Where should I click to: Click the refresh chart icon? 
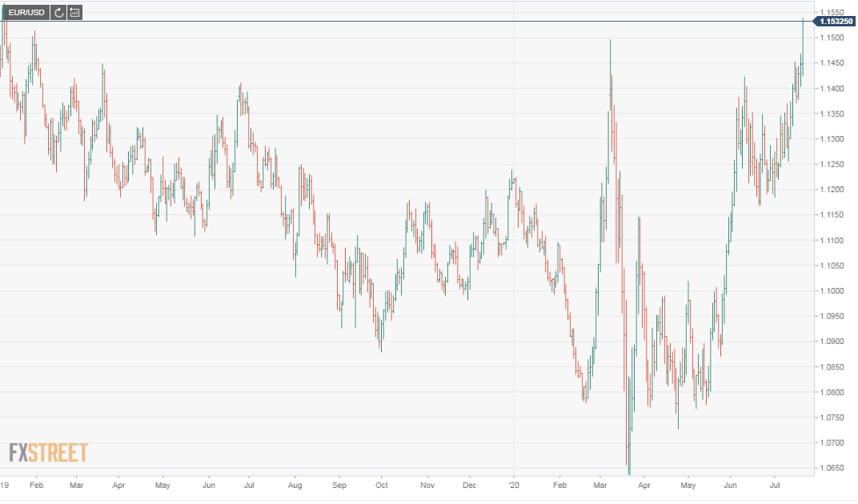pos(58,12)
